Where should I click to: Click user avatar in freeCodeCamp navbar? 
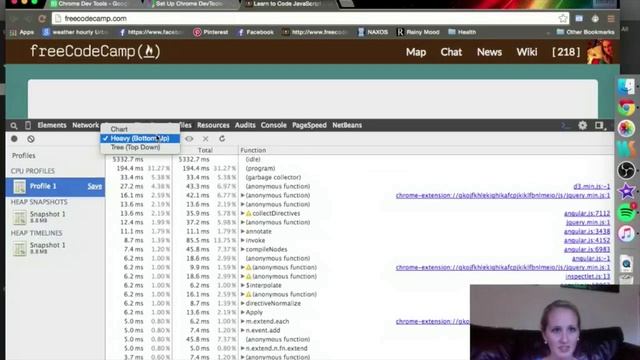[600, 52]
